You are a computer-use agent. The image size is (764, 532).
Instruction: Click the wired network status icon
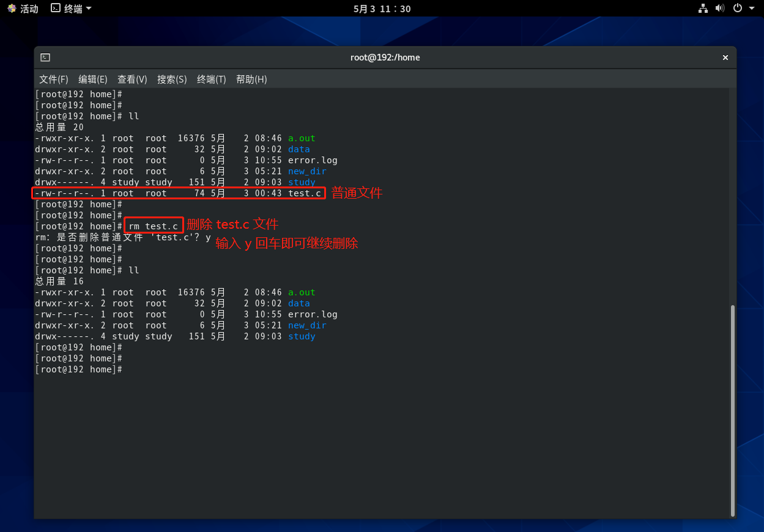pos(702,9)
